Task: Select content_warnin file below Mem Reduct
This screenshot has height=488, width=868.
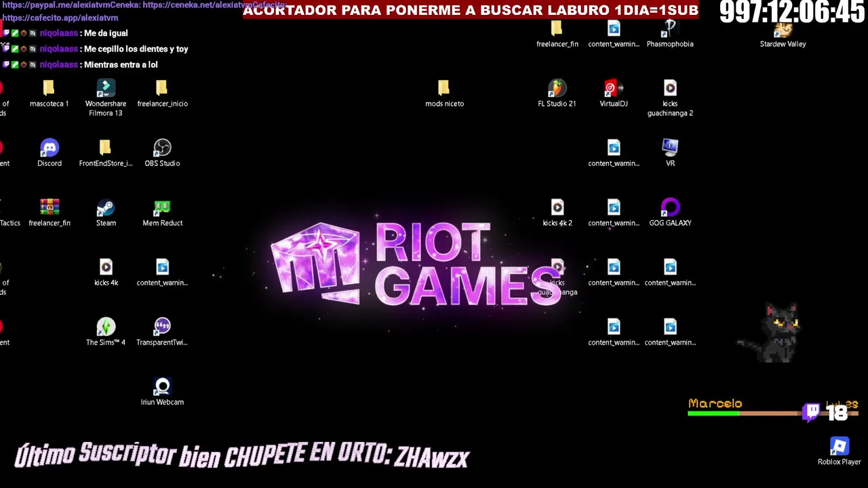Action: pyautogui.click(x=162, y=273)
